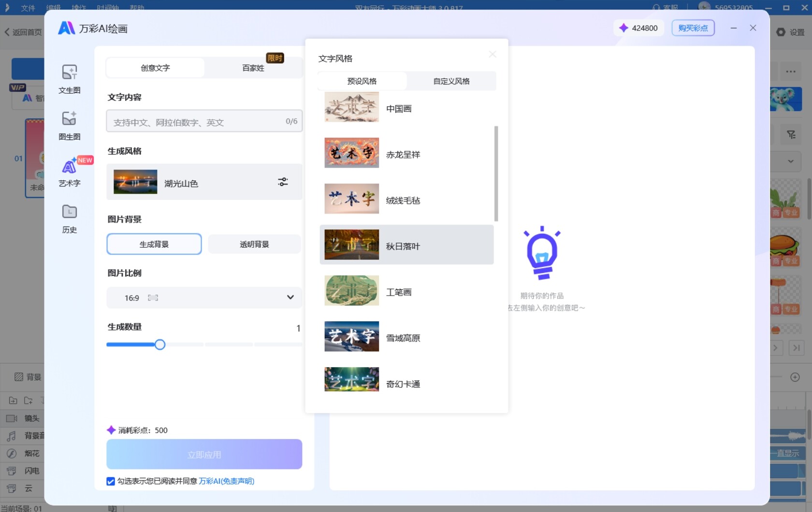Open the 万彩AI(免责声明) link
Viewport: 812px width, 512px height.
point(227,481)
